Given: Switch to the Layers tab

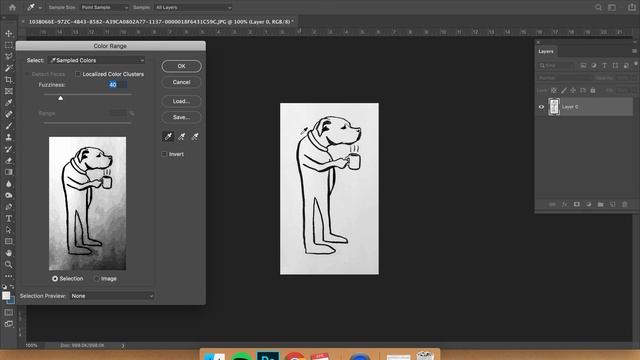Looking at the screenshot, I should [x=546, y=51].
